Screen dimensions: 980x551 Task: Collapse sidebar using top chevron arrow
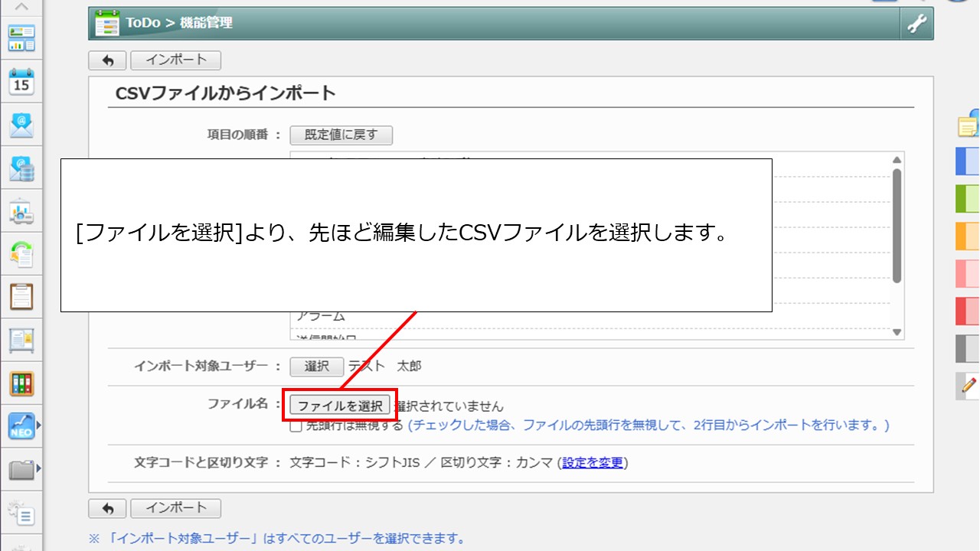21,7
